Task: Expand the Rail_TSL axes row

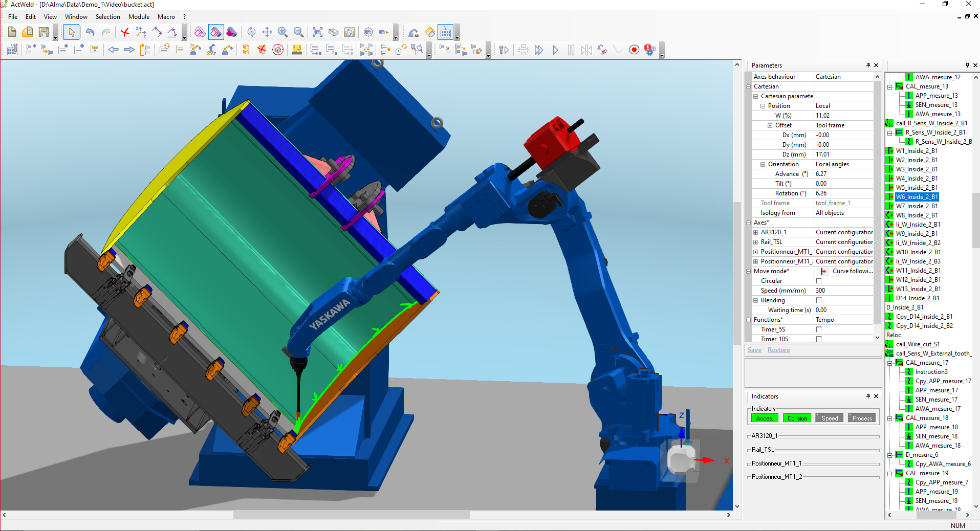Action: pyautogui.click(x=755, y=242)
